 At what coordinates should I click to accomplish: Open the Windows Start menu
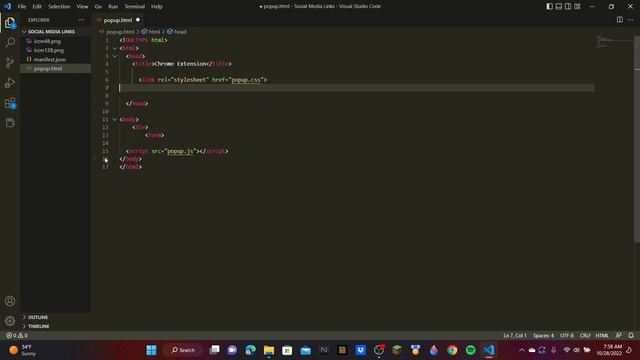(151, 350)
